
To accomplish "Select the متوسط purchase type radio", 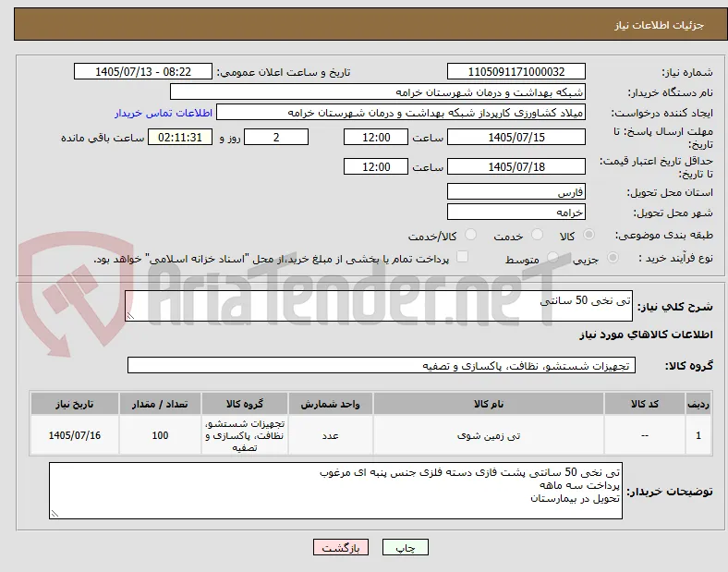I will (552, 257).
